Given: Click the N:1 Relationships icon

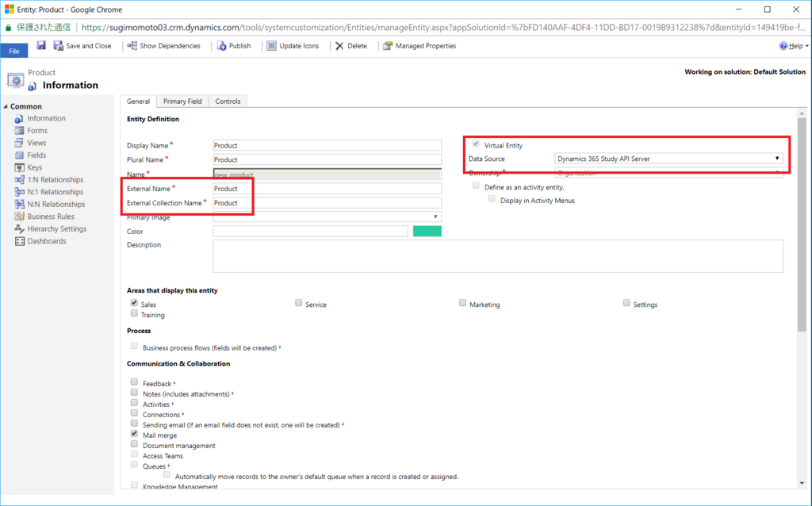Looking at the screenshot, I should pyautogui.click(x=19, y=192).
